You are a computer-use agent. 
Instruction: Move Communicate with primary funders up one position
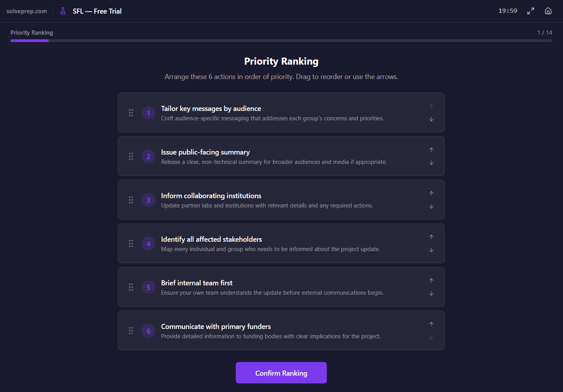[x=431, y=324]
